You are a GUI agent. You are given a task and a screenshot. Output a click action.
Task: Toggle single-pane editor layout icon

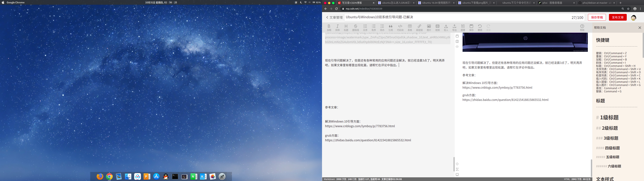(457, 36)
